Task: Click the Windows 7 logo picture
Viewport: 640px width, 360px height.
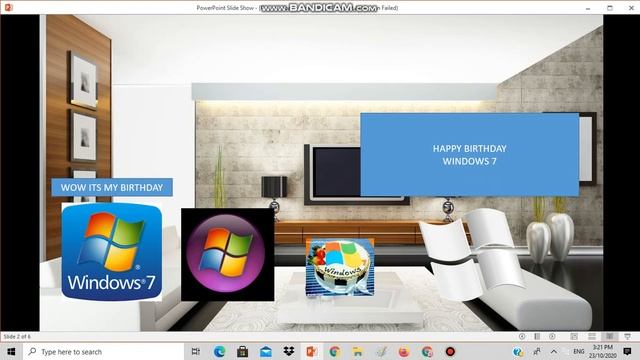Action: [111, 252]
